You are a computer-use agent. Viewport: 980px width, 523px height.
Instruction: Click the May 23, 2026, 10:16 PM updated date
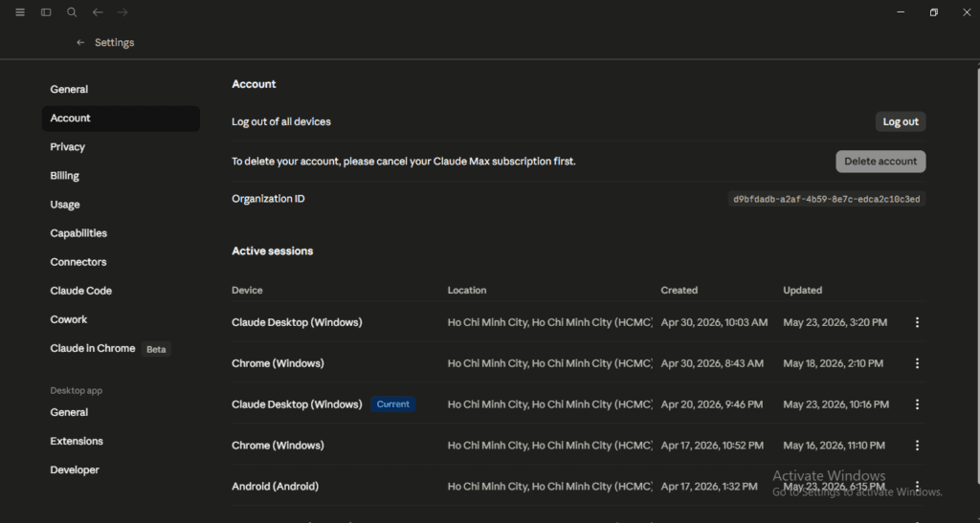[836, 404]
